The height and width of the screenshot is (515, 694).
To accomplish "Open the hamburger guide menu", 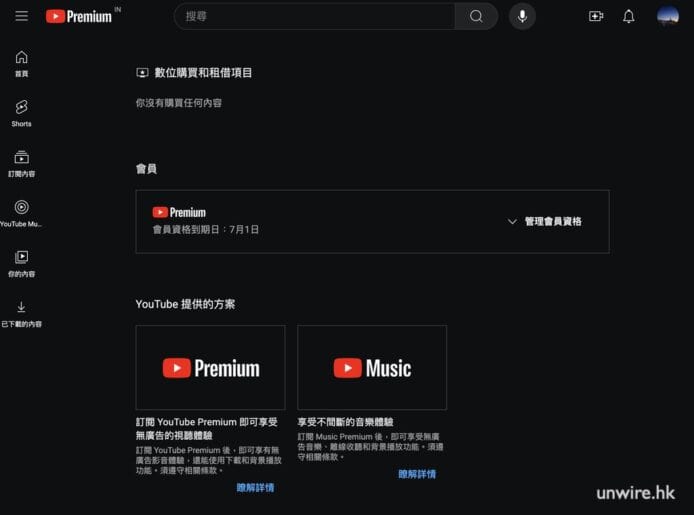I will (21, 16).
